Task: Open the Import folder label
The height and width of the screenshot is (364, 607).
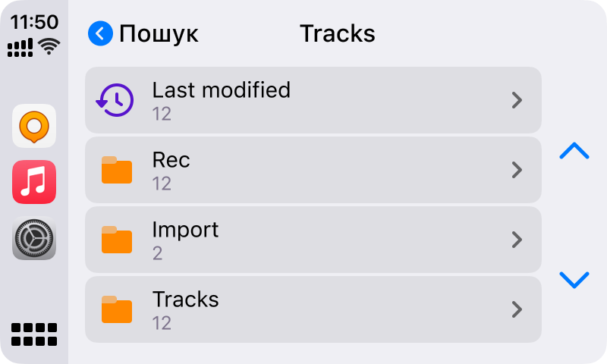Action: [x=185, y=230]
